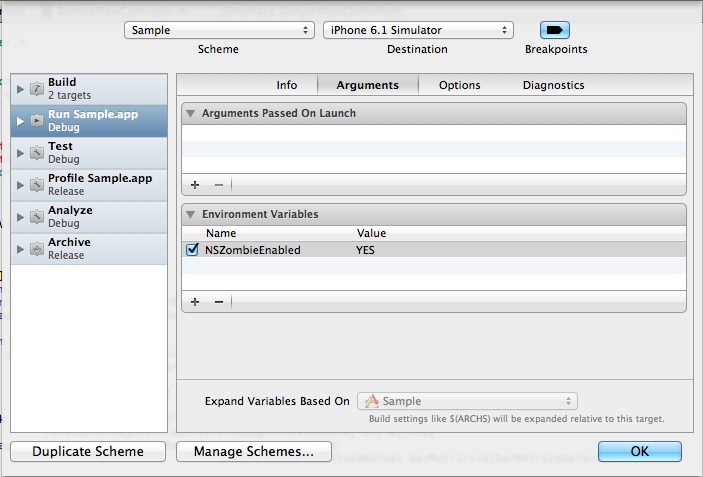Click the Duplicate Scheme button
The height and width of the screenshot is (477, 703).
pos(88,451)
